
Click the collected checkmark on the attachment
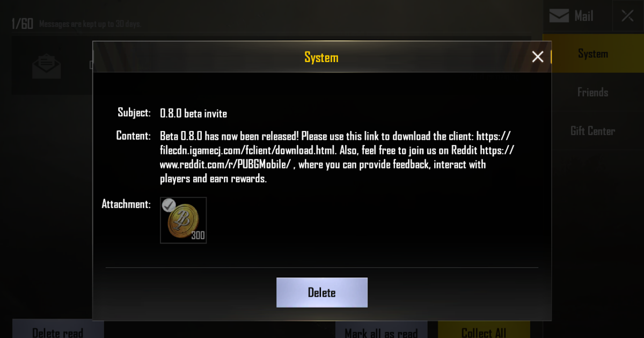coord(169,204)
